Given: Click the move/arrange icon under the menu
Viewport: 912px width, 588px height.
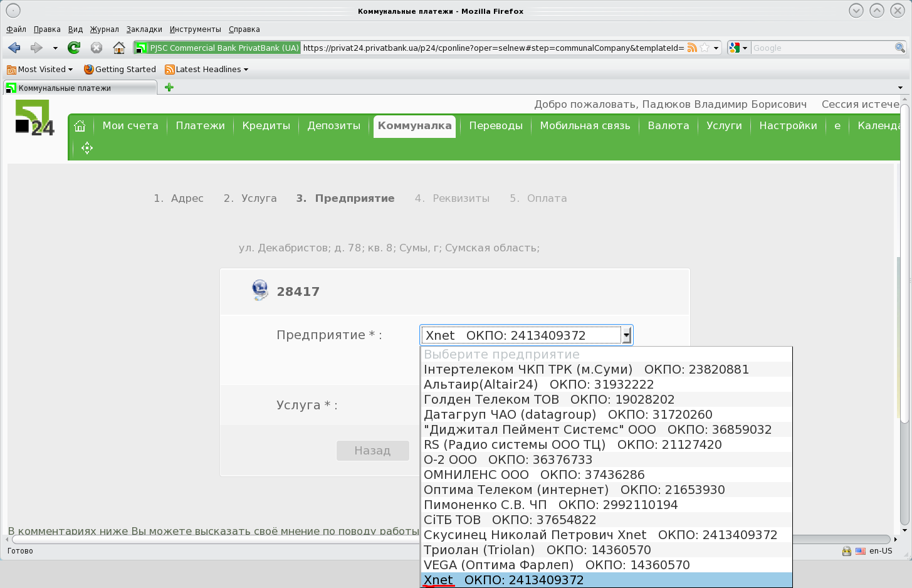Looking at the screenshot, I should tap(87, 148).
